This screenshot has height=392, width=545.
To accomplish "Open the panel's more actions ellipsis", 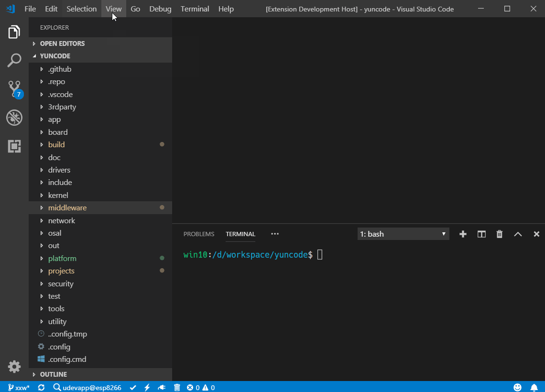I will coord(275,234).
